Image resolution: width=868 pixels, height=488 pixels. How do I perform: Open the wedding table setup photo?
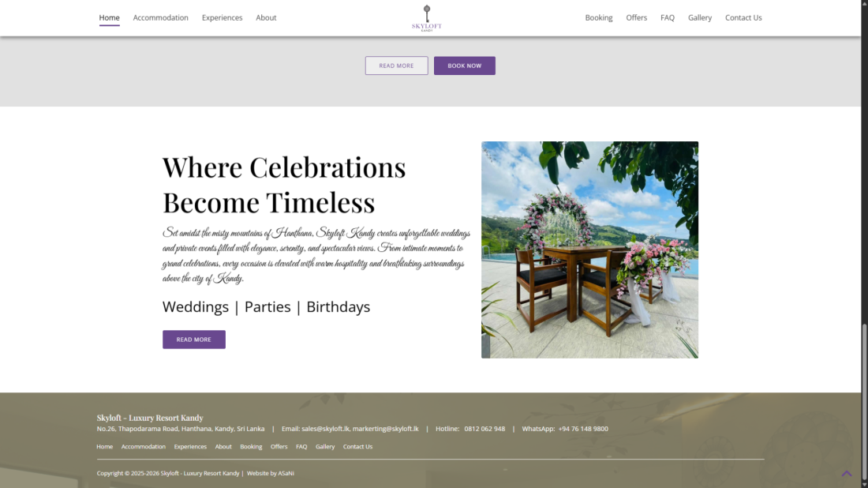(x=589, y=250)
